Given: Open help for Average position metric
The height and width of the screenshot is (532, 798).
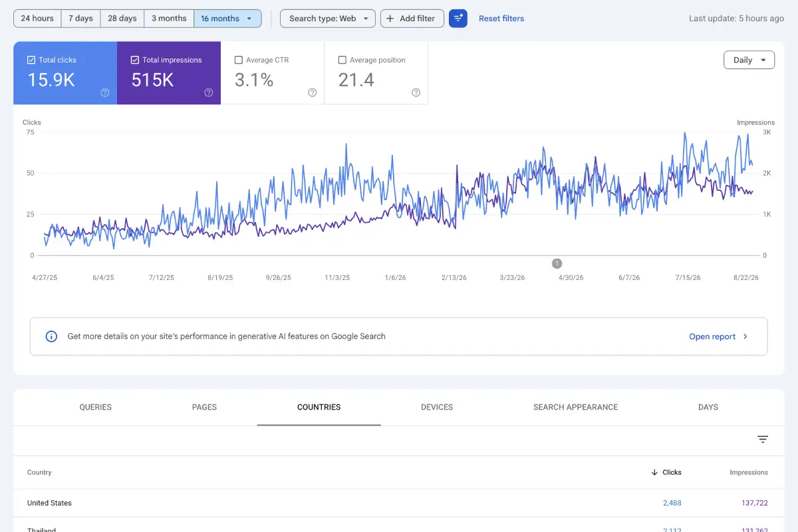Looking at the screenshot, I should [x=416, y=92].
